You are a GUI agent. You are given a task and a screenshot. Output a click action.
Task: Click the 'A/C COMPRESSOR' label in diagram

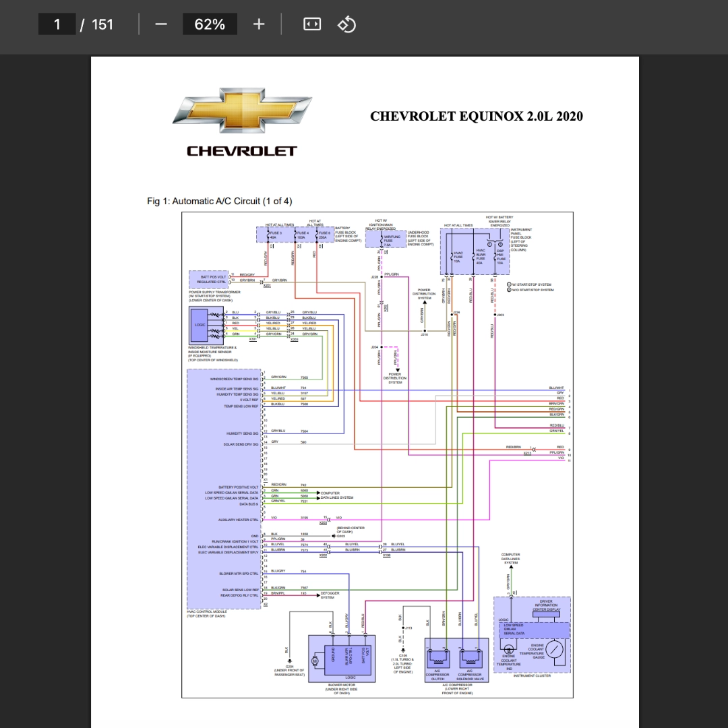pos(457,685)
